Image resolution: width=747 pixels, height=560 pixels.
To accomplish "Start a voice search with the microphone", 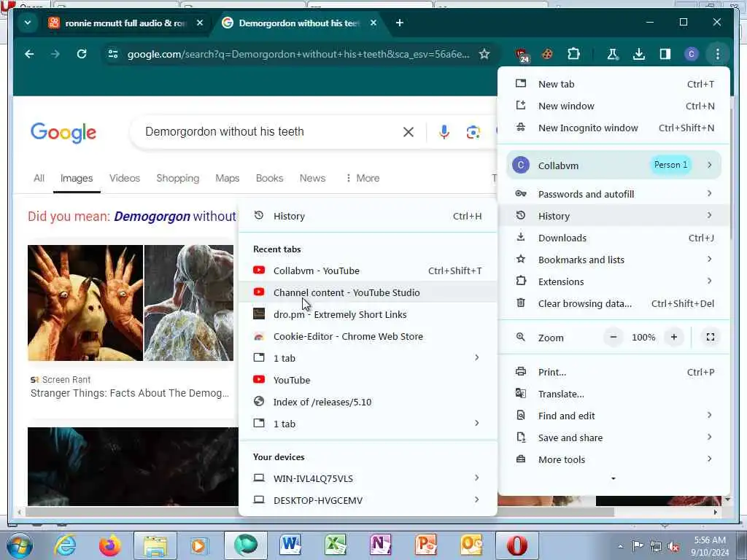I will tap(444, 132).
